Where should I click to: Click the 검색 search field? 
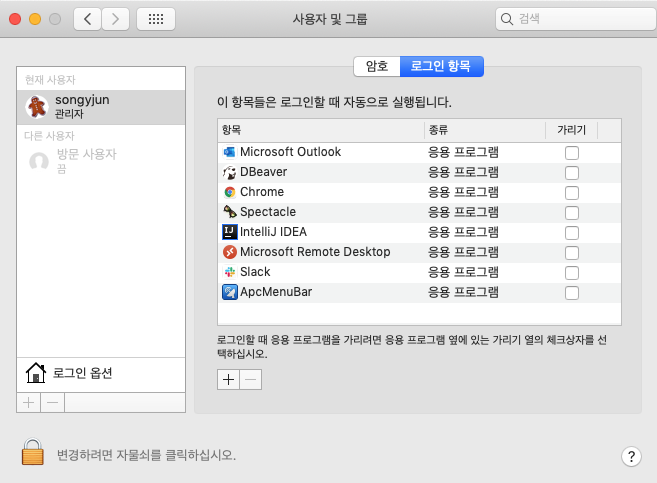pyautogui.click(x=575, y=19)
